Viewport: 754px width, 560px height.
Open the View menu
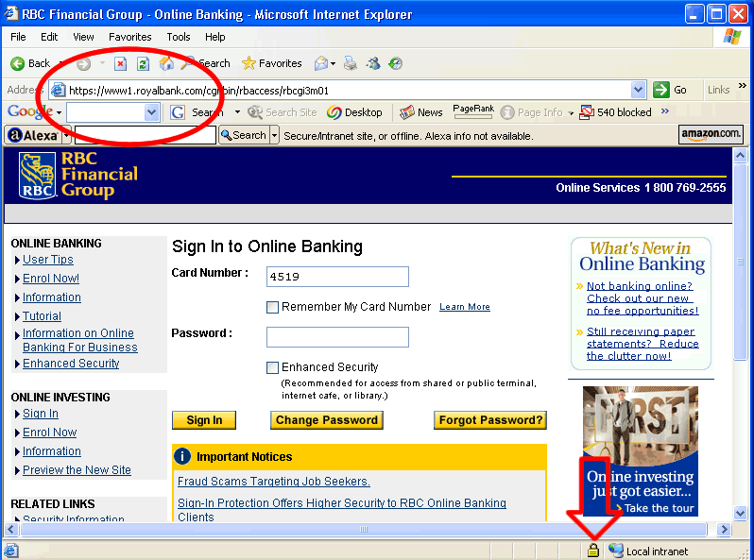[83, 37]
